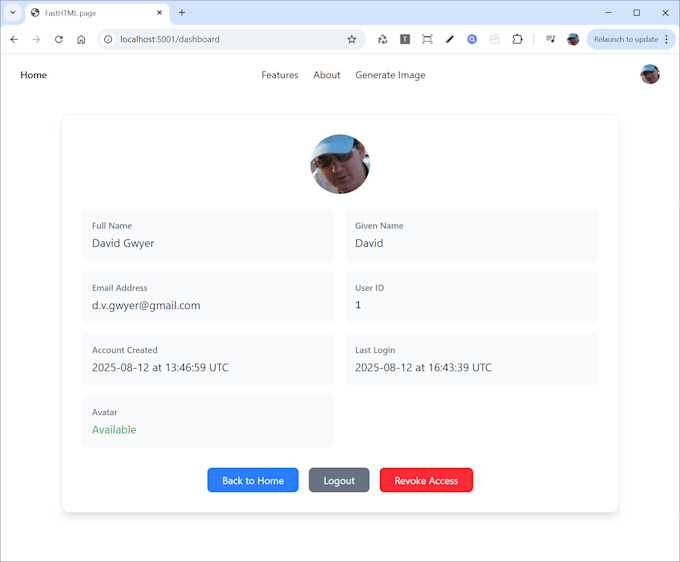The width and height of the screenshot is (680, 562).
Task: Click the Logout button
Action: tap(339, 480)
